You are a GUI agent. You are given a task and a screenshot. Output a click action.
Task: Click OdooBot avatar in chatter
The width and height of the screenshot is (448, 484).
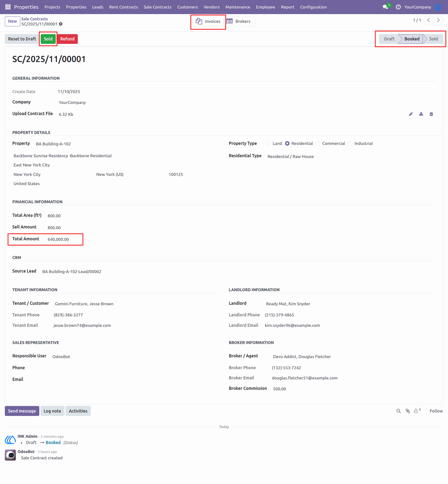coord(10,455)
